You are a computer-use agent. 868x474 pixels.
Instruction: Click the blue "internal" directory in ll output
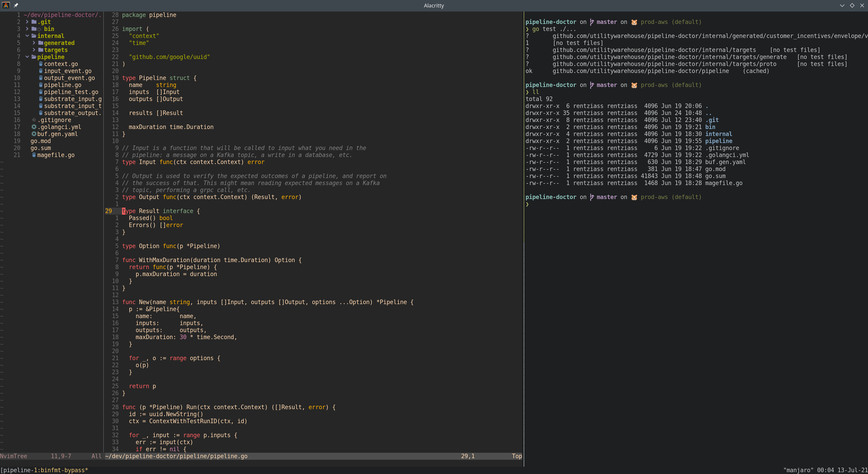pos(718,134)
